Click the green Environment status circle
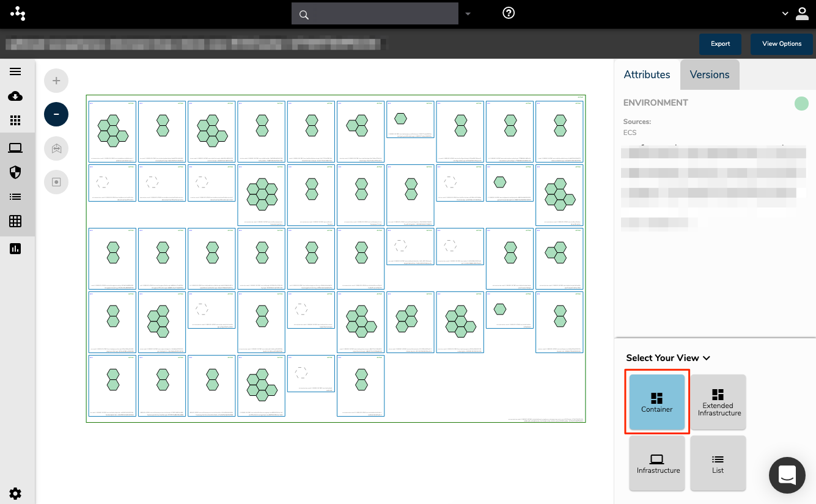 click(801, 103)
